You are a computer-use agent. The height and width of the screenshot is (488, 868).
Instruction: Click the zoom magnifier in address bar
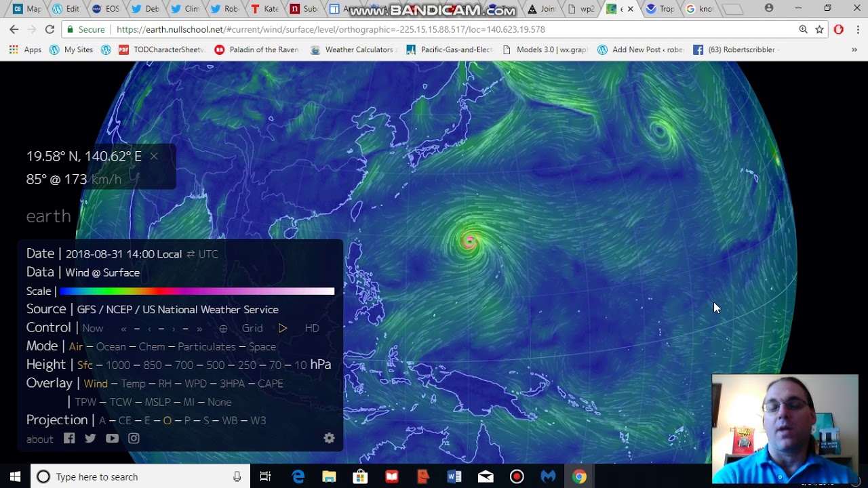(804, 29)
